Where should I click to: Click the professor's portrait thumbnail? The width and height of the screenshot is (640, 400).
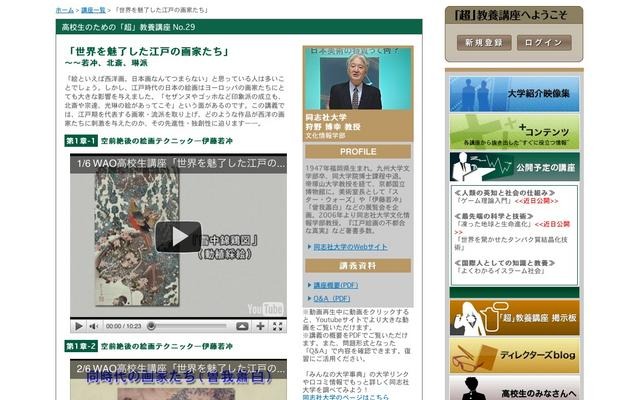(358, 78)
